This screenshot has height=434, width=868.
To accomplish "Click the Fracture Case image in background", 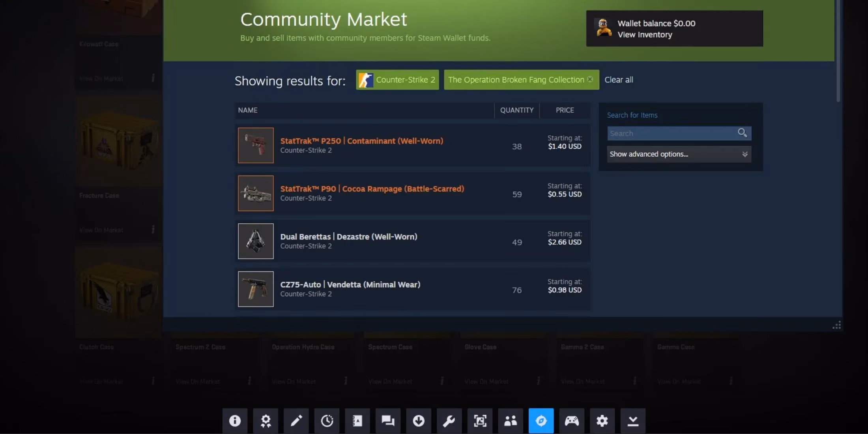I will [x=118, y=141].
